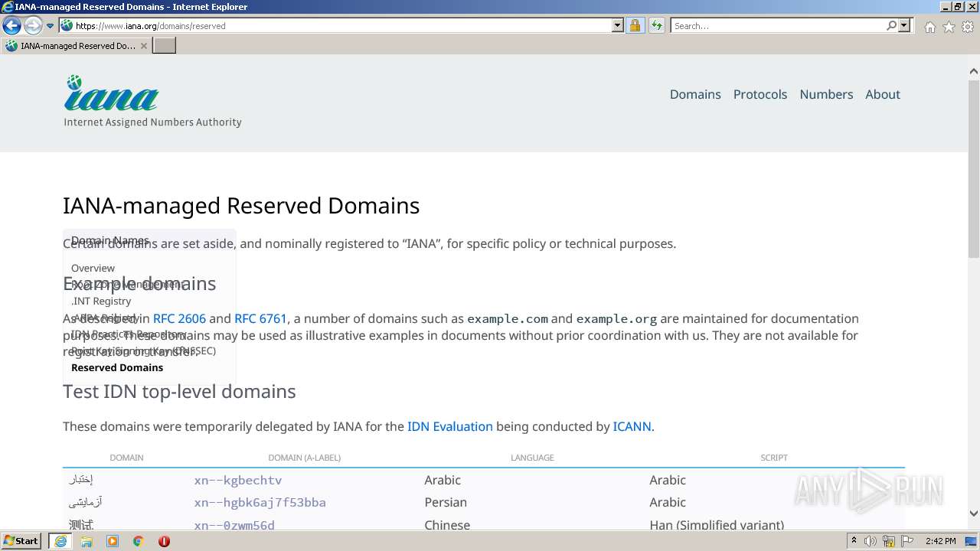The width and height of the screenshot is (980, 551).
Task: Click the DOMAIN (A-LABEL) column header
Action: click(304, 458)
